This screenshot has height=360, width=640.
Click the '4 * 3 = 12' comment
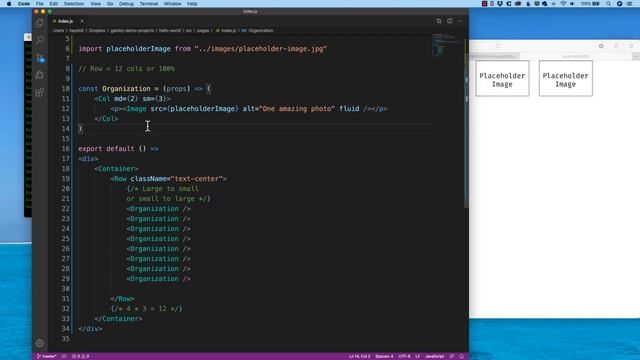click(x=147, y=309)
